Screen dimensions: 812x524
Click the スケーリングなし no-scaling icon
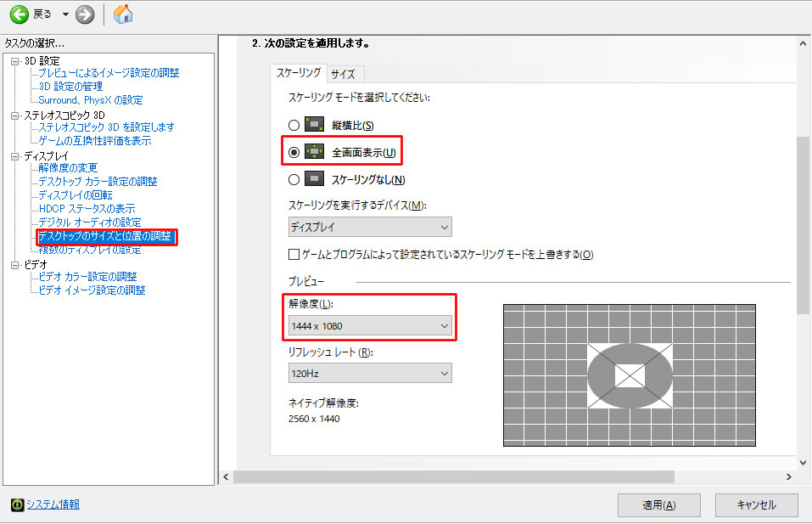click(315, 179)
